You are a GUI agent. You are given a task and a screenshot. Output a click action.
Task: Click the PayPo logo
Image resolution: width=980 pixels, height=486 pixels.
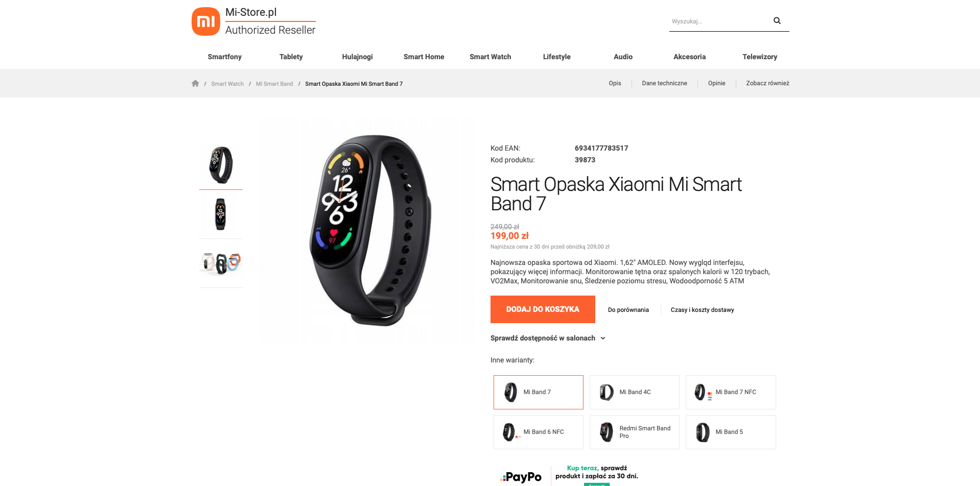click(521, 477)
